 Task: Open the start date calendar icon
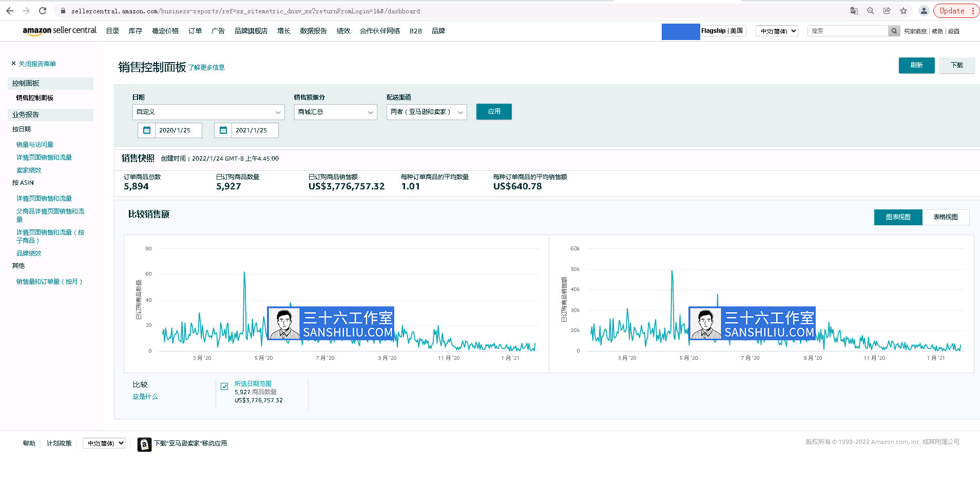(147, 130)
